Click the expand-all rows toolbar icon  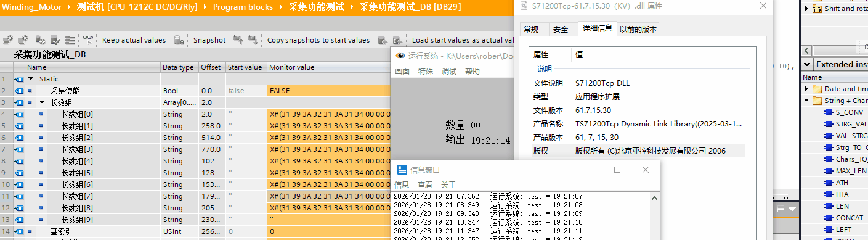(70, 40)
